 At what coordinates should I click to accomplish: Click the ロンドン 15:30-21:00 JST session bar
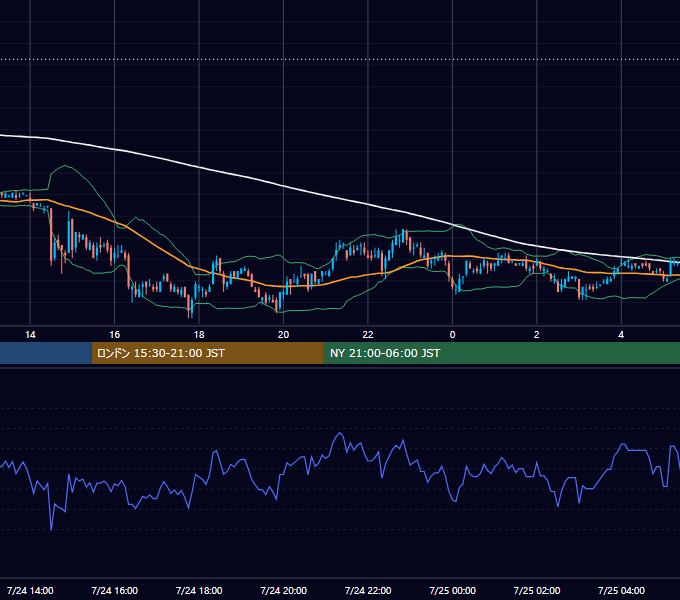click(207, 353)
